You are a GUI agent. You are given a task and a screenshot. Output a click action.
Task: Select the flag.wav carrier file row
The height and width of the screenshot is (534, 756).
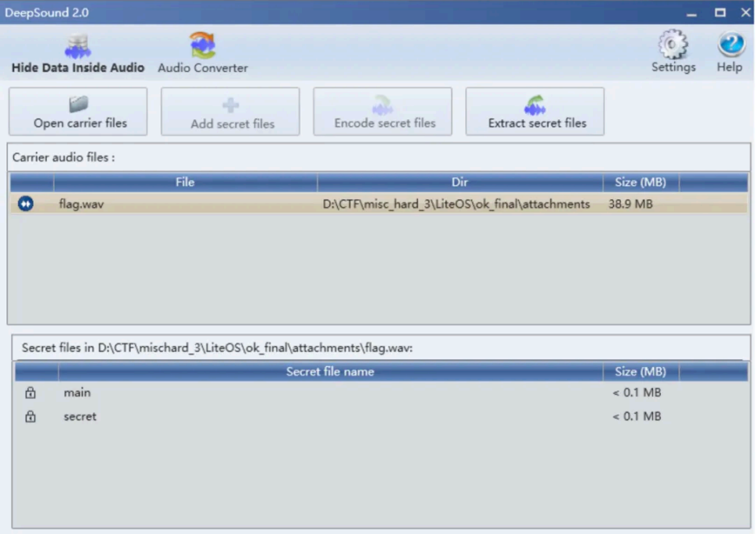[379, 204]
